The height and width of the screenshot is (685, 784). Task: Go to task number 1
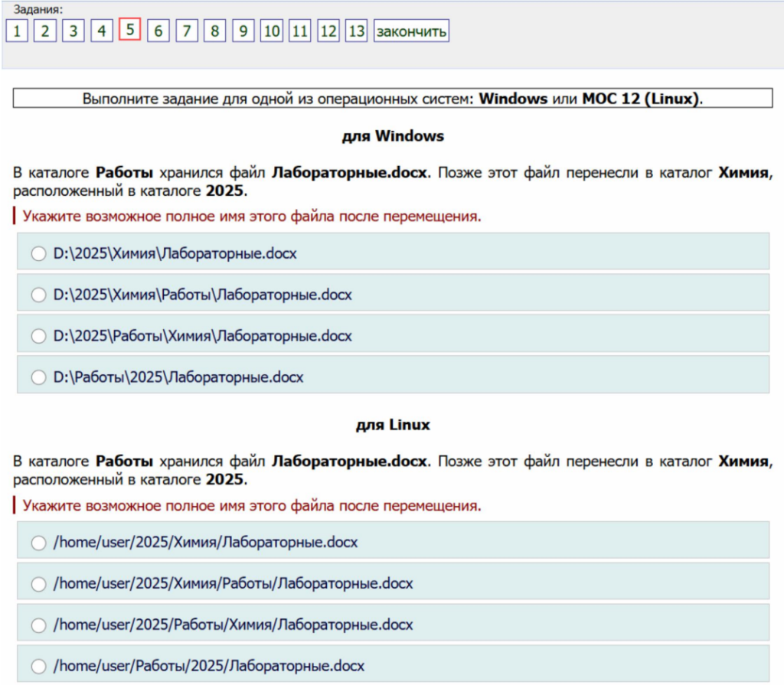point(17,31)
